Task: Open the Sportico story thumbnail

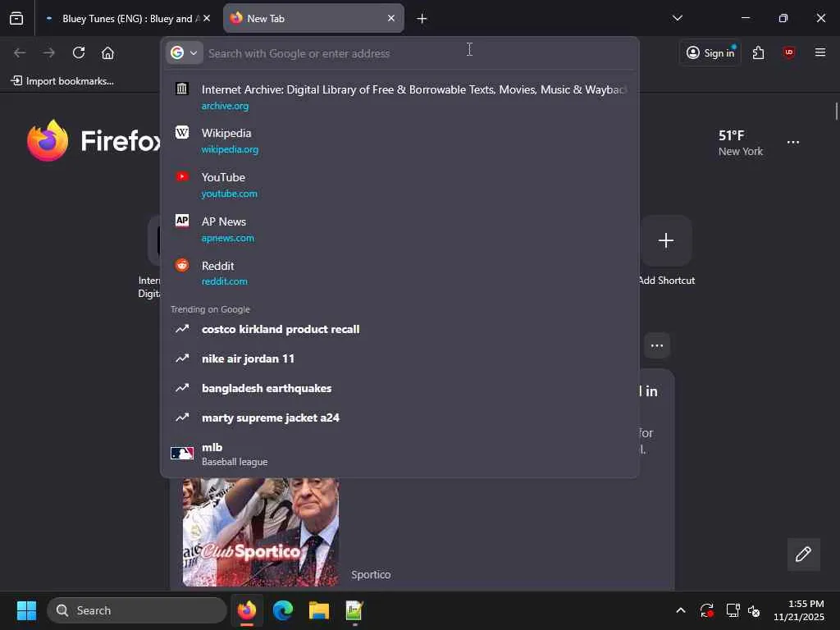Action: pyautogui.click(x=260, y=532)
